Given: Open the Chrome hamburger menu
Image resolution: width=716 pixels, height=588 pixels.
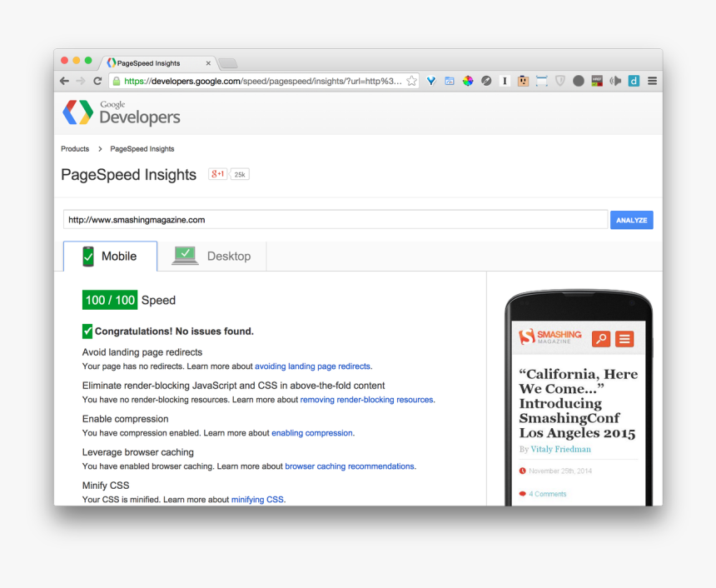Looking at the screenshot, I should click(653, 81).
